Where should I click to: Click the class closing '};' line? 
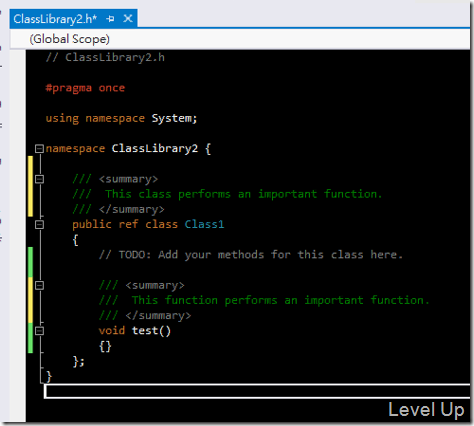[x=79, y=361]
